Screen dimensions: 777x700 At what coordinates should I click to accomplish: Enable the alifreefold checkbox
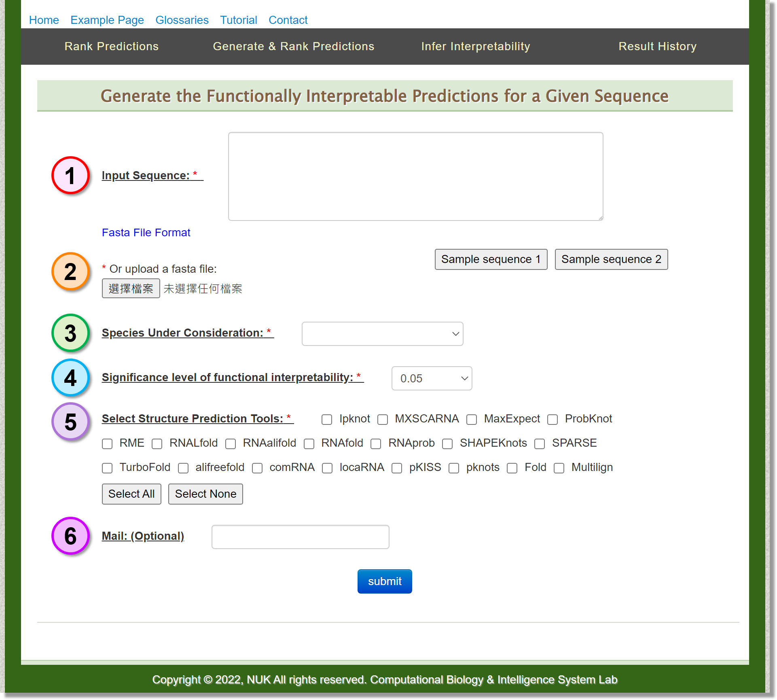183,468
